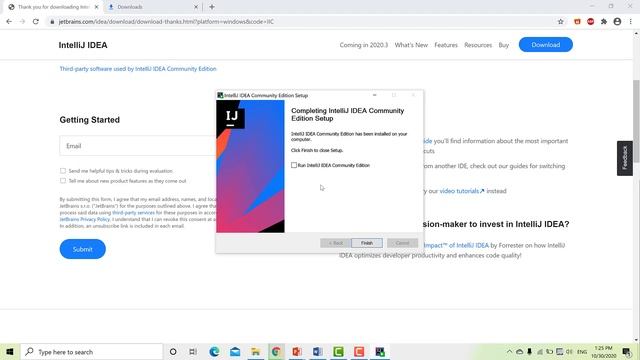Open the Mail app from the taskbar
Viewport: 640px width, 360px height.
coord(235,351)
